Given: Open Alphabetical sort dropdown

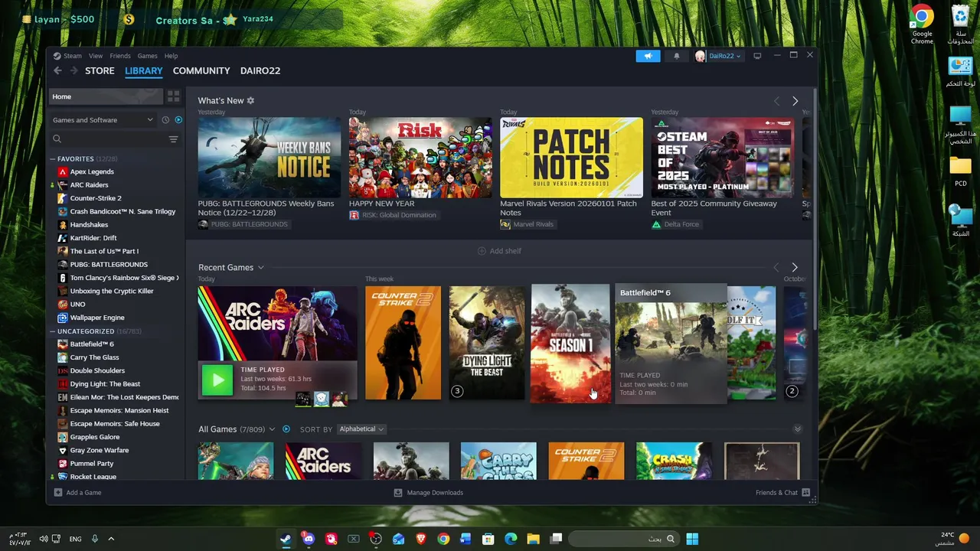Looking at the screenshot, I should point(361,429).
